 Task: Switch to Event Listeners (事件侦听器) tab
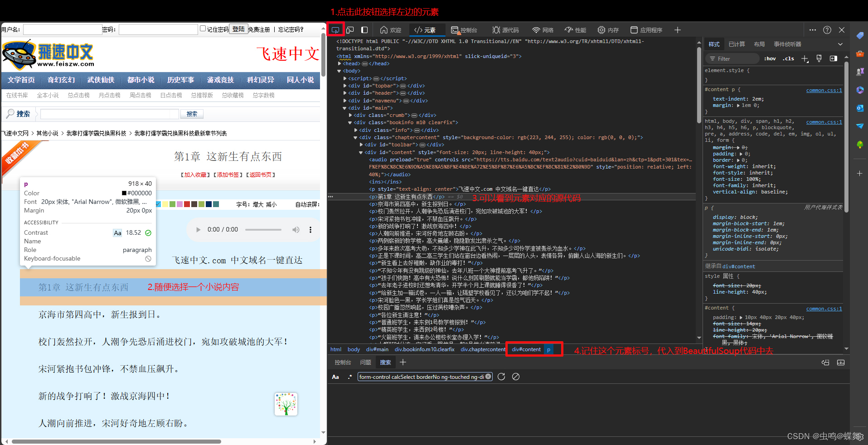click(x=787, y=44)
